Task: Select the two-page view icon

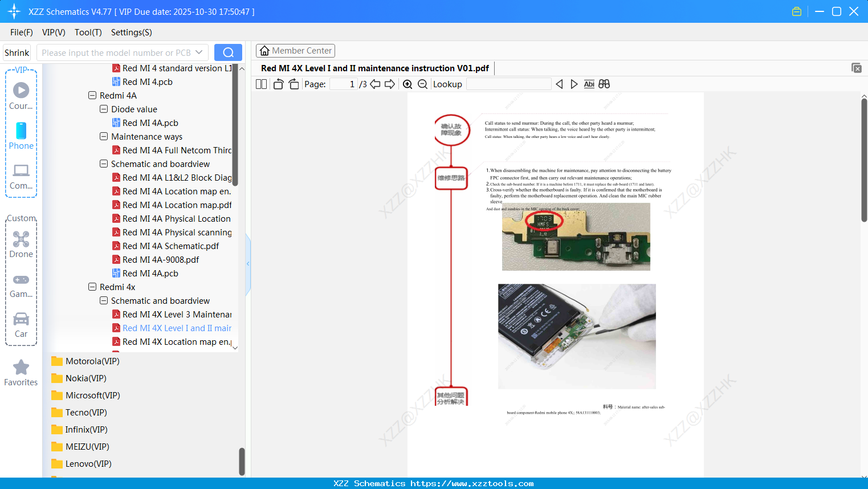Action: [x=260, y=84]
